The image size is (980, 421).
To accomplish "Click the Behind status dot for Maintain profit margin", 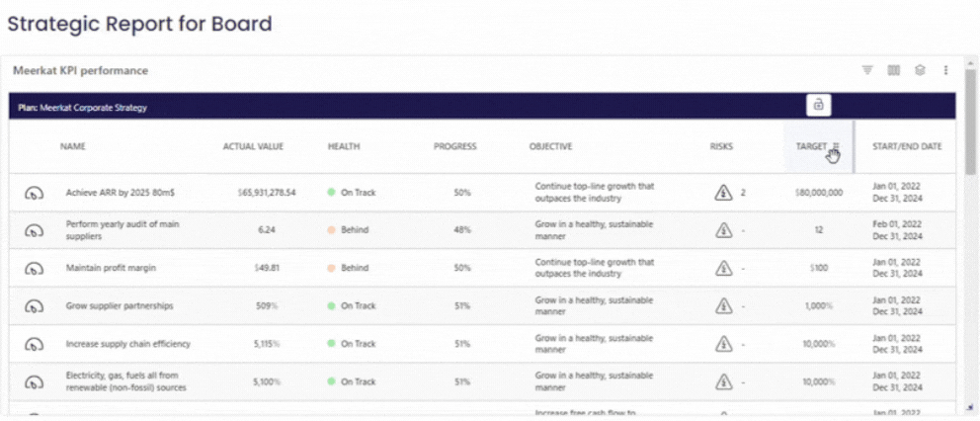I will click(332, 268).
